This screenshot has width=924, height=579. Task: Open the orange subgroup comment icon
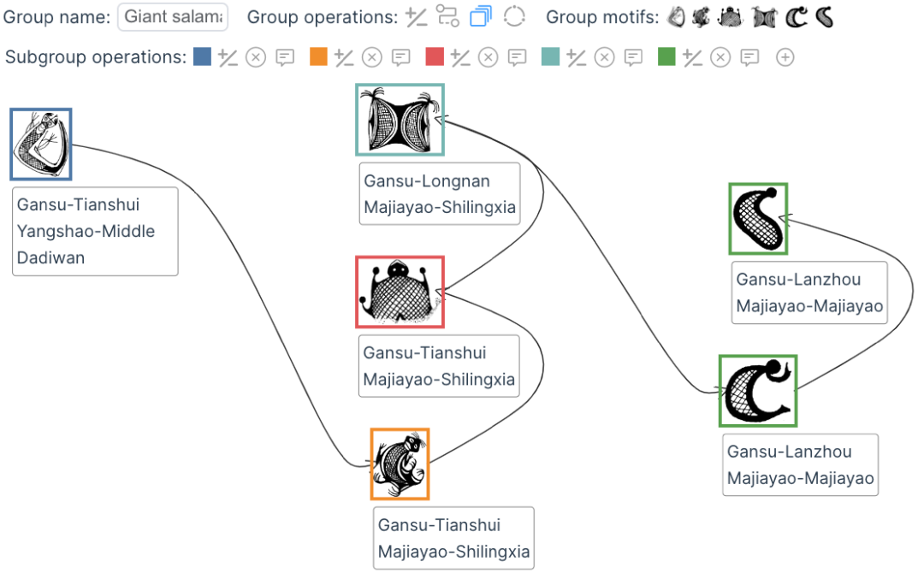401,57
